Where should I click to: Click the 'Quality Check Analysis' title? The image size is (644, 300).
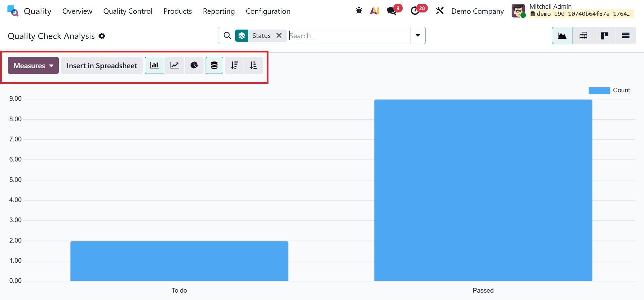(51, 36)
